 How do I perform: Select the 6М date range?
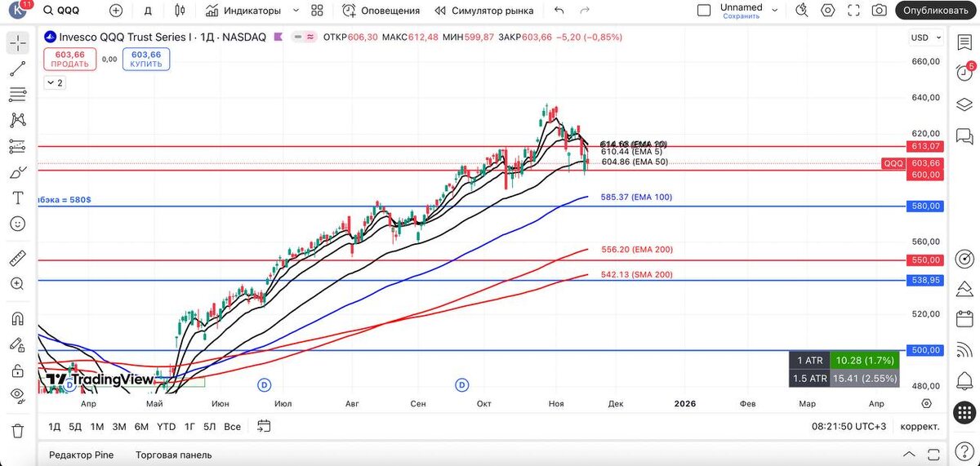click(x=141, y=426)
